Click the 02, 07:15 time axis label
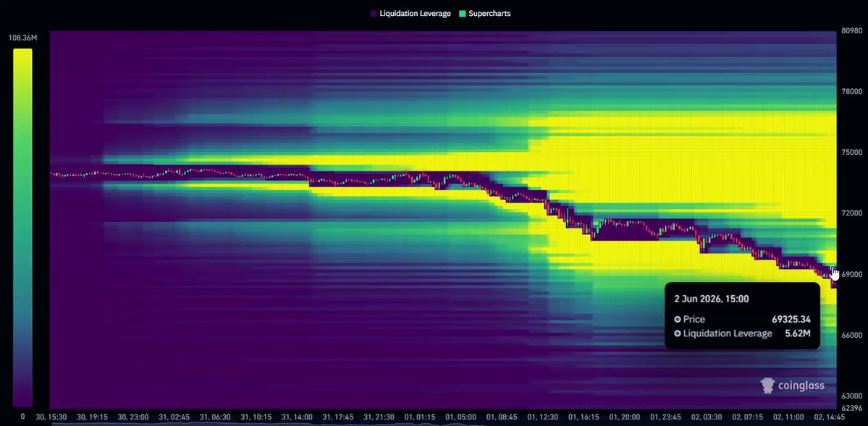 (747, 417)
